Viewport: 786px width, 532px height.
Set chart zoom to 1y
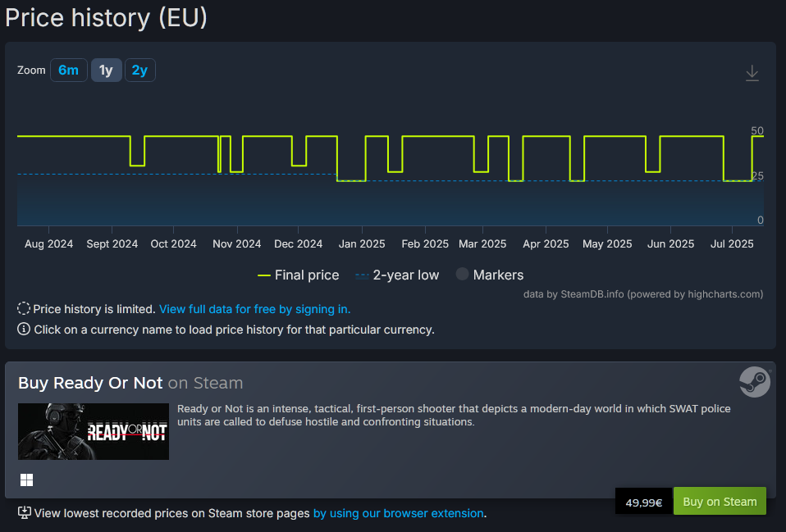click(107, 70)
